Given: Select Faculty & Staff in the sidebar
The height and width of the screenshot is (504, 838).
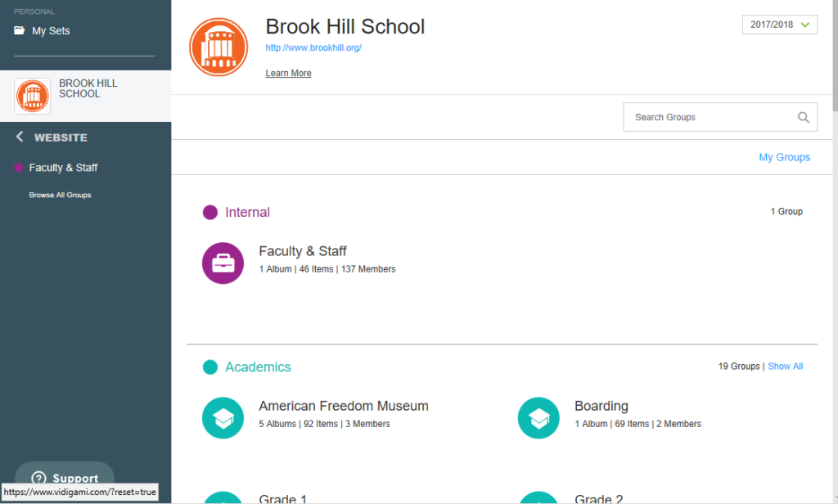Looking at the screenshot, I should pos(63,168).
